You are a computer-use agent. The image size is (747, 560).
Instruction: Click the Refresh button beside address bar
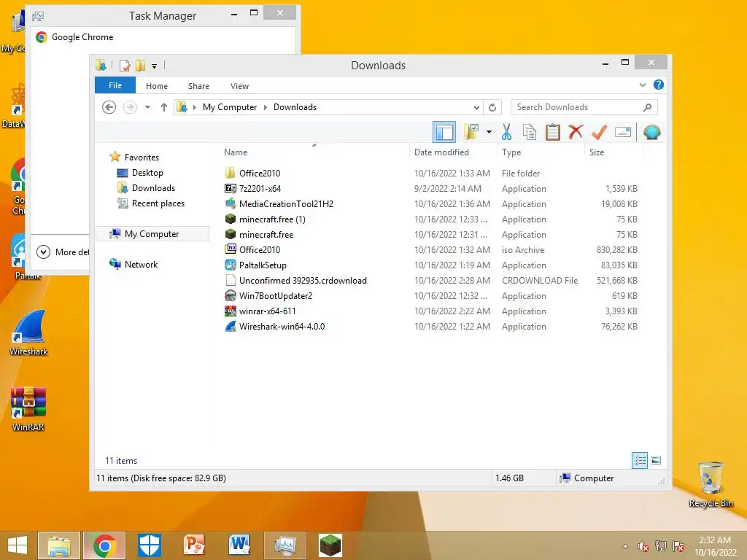click(492, 107)
